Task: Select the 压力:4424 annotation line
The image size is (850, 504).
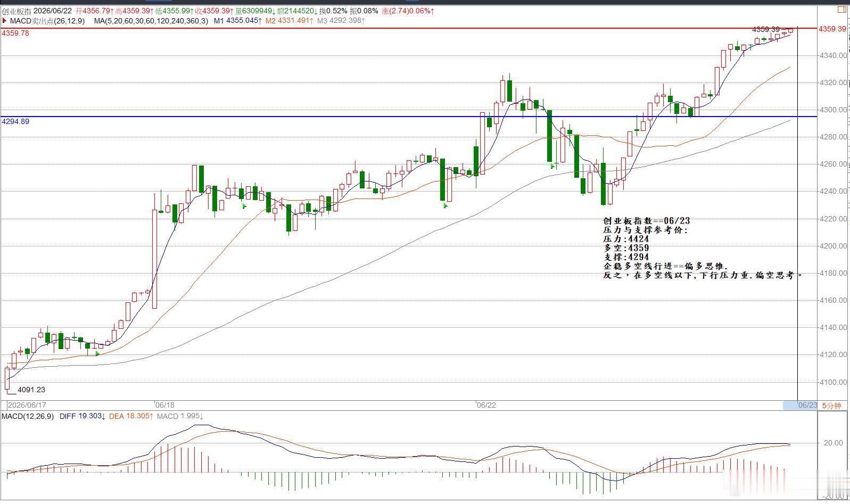Action: tap(626, 239)
